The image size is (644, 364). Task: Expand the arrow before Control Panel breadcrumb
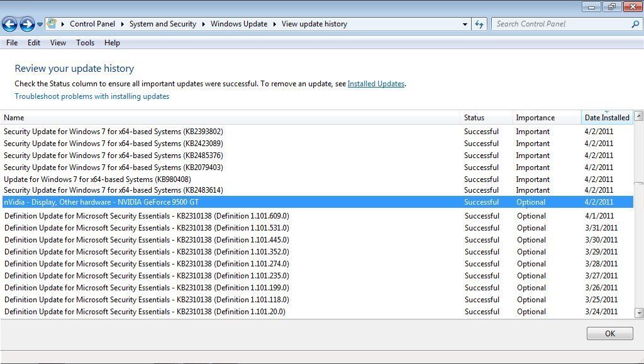coord(63,24)
